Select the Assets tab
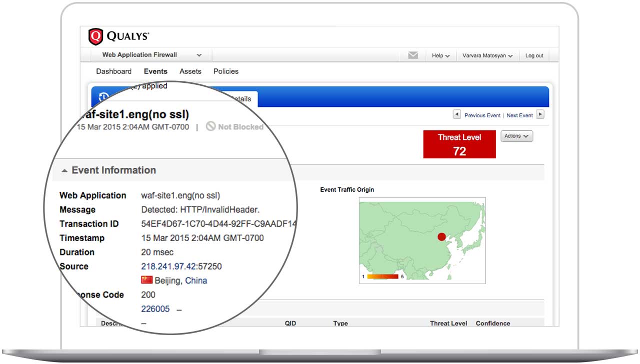This screenshot has height=364, width=640. [190, 71]
